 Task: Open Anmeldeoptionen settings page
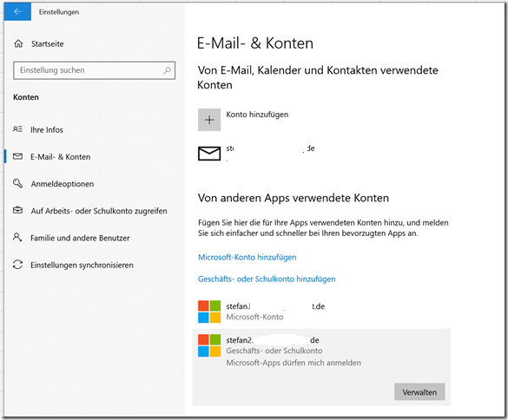coord(63,184)
